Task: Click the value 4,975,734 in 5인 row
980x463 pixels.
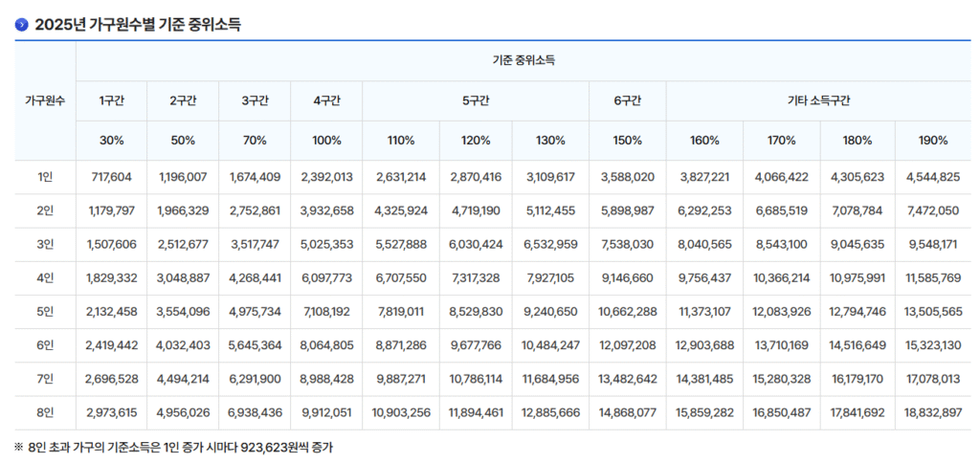Action: (x=255, y=312)
